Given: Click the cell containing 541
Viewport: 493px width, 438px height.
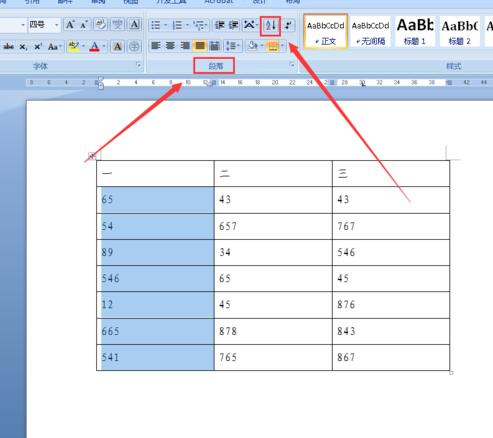Looking at the screenshot, I should (x=155, y=358).
